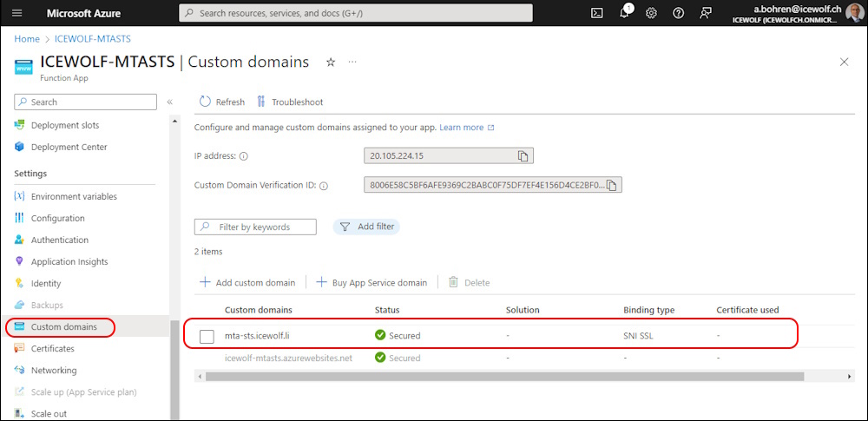
Task: Open the notifications bell
Action: coord(624,13)
